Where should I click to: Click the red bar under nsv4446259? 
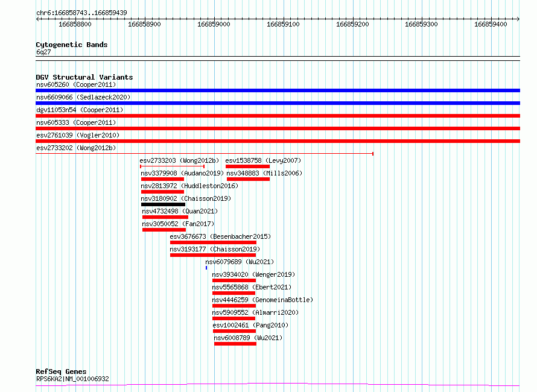coord(234,306)
